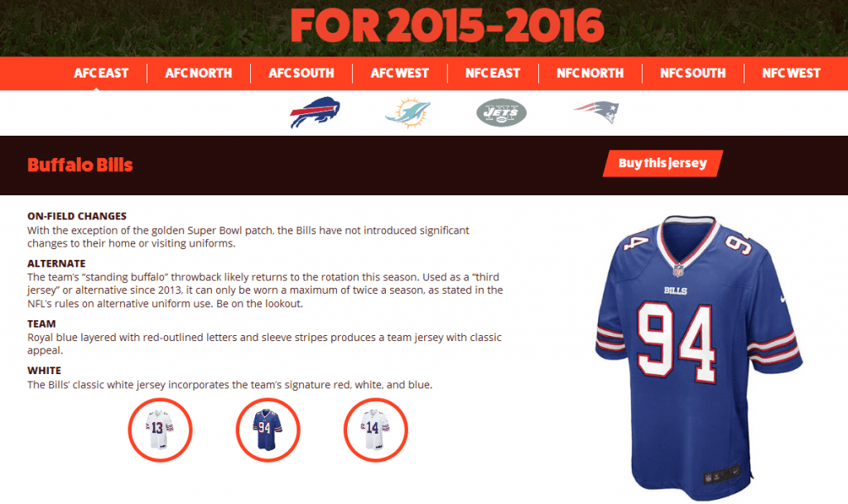Select the New England Patriots logo
This screenshot has width=848, height=504.
tap(596, 113)
